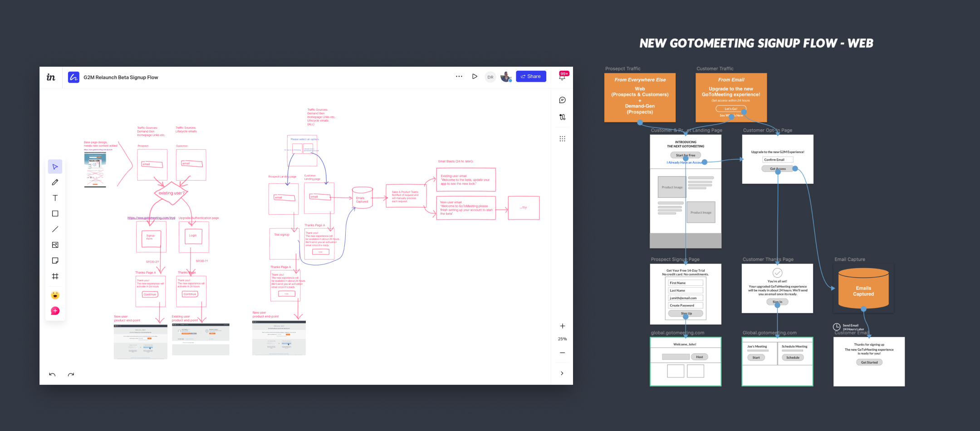
Task: Open the gotomeeting.com/tryd link on canvas
Action: click(151, 218)
